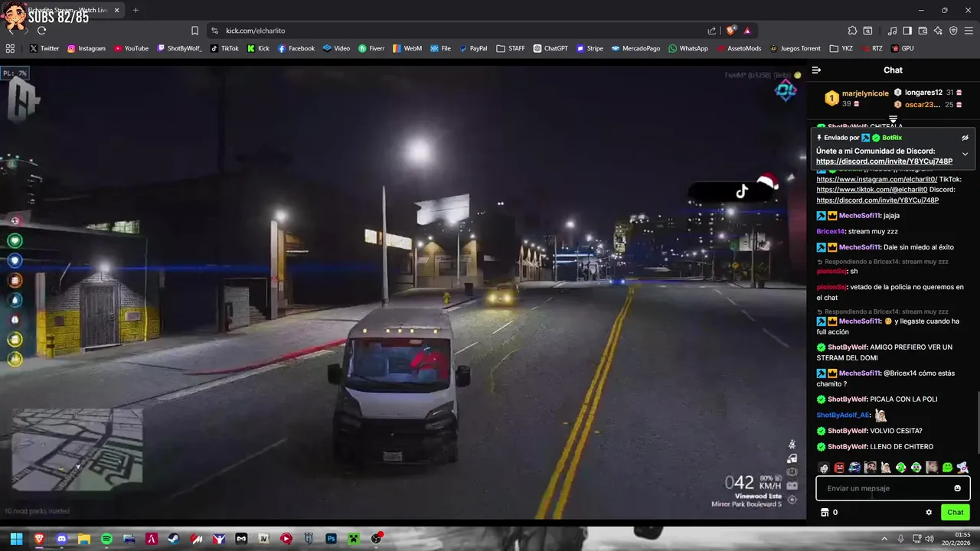Pick the first emote in quick row
This screenshot has height=551, width=980.
824,467
